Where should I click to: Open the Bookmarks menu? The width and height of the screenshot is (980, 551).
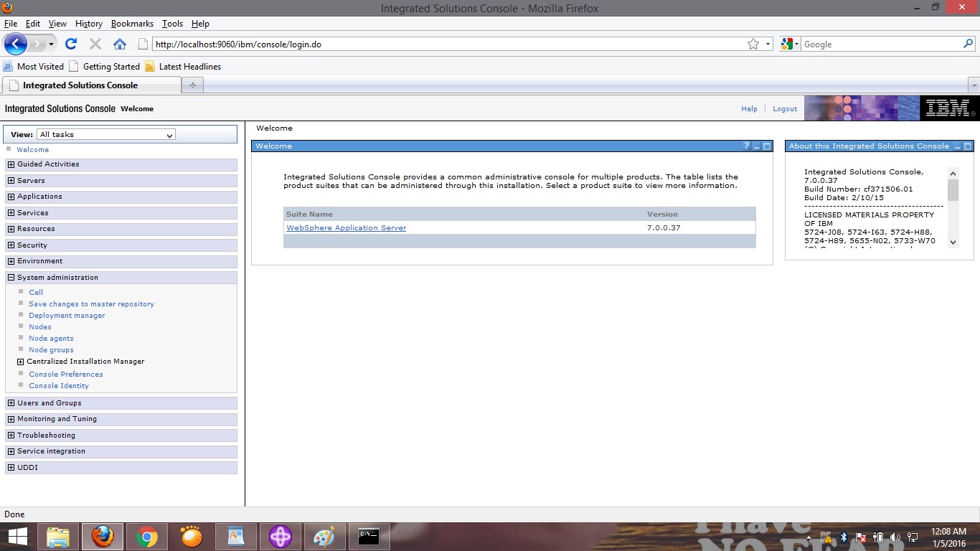[x=132, y=23]
